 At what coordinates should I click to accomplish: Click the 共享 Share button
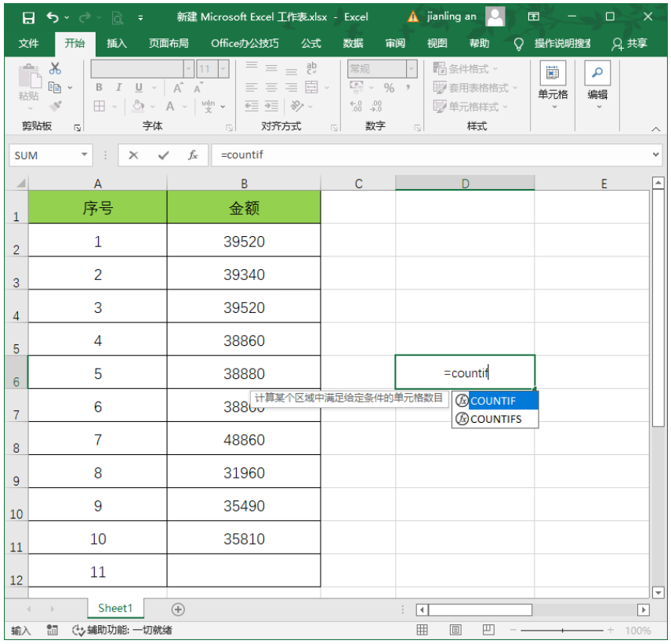click(629, 43)
